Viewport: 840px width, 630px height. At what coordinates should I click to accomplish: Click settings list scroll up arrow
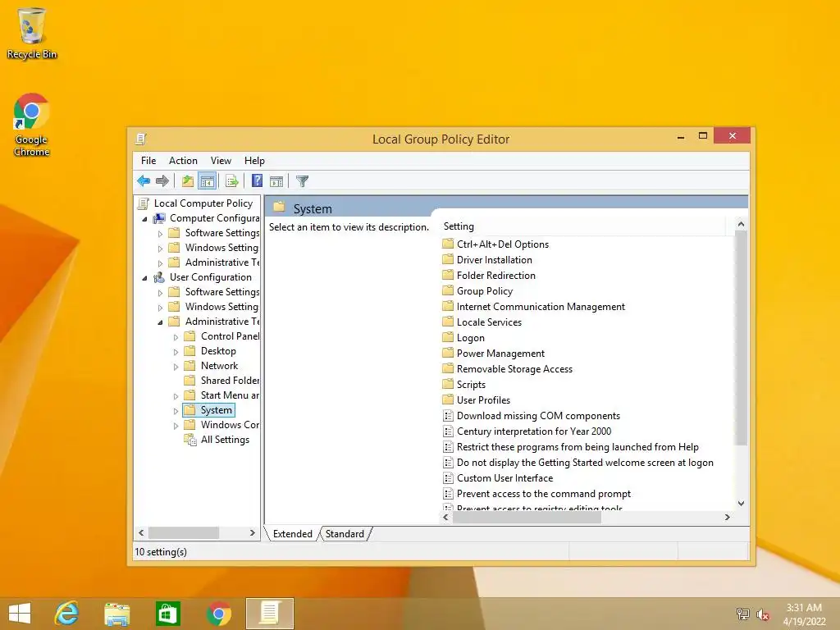coord(741,224)
